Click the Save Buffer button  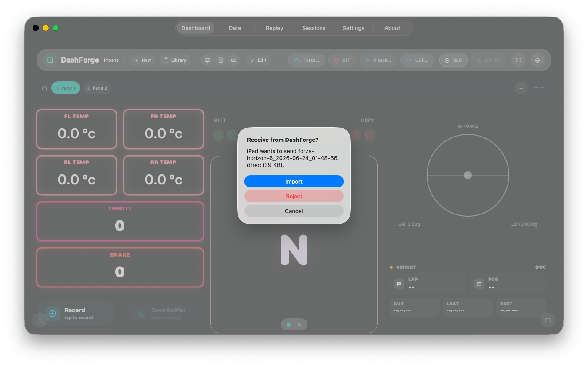point(164,314)
